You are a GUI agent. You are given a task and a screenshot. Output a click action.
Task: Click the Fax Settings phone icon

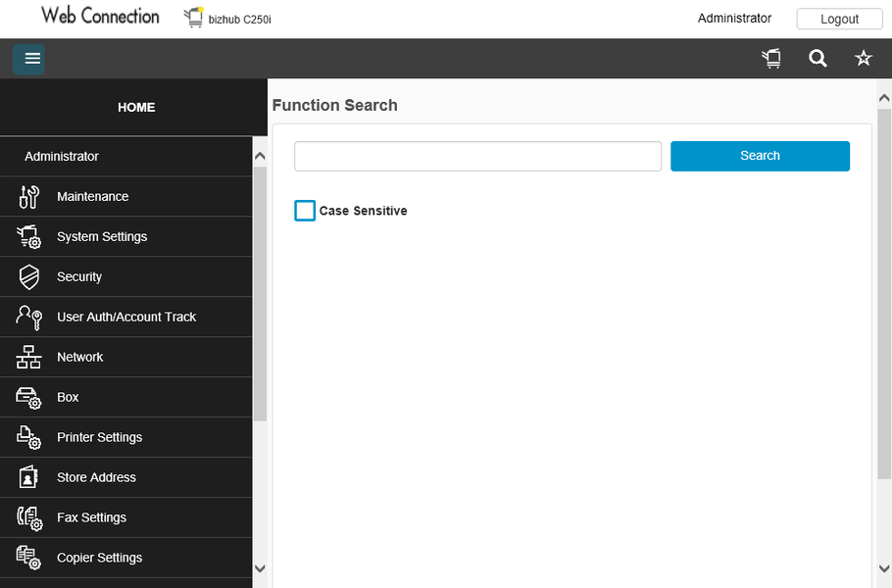click(x=29, y=517)
